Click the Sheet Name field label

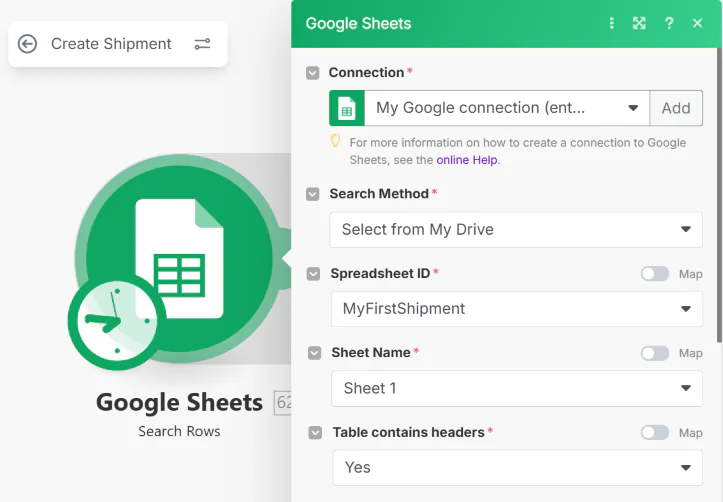coord(371,353)
